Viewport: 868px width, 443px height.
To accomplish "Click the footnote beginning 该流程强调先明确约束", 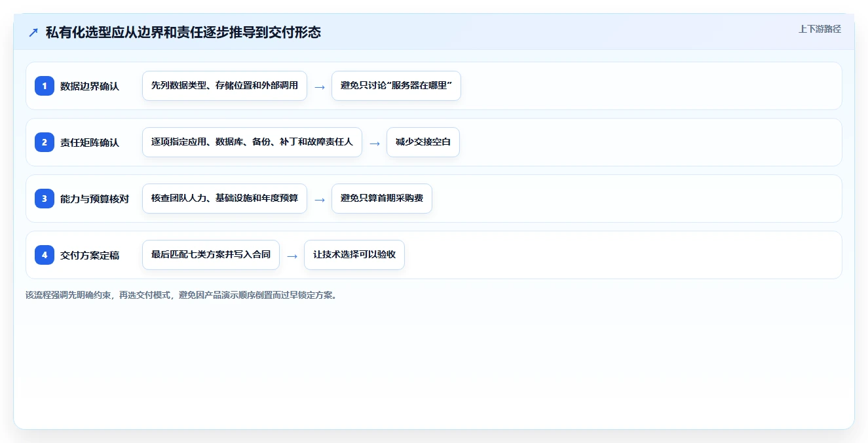I will (x=183, y=295).
